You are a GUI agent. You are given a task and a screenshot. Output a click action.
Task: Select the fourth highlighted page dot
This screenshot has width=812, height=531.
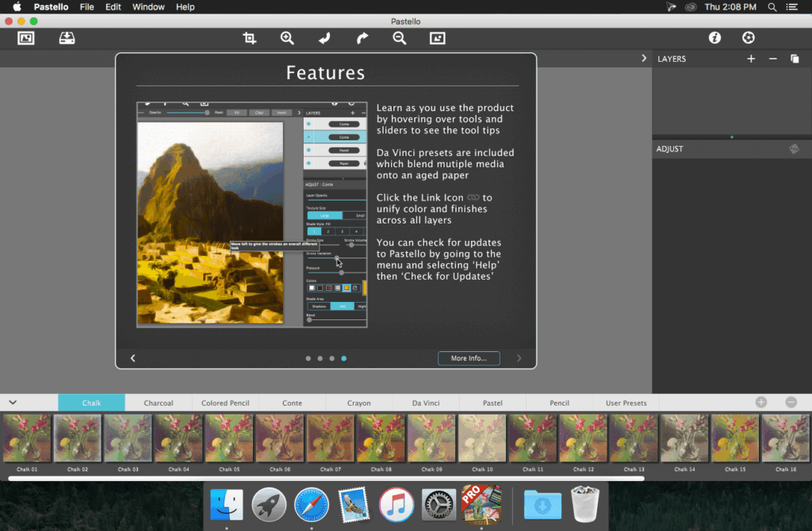point(344,358)
